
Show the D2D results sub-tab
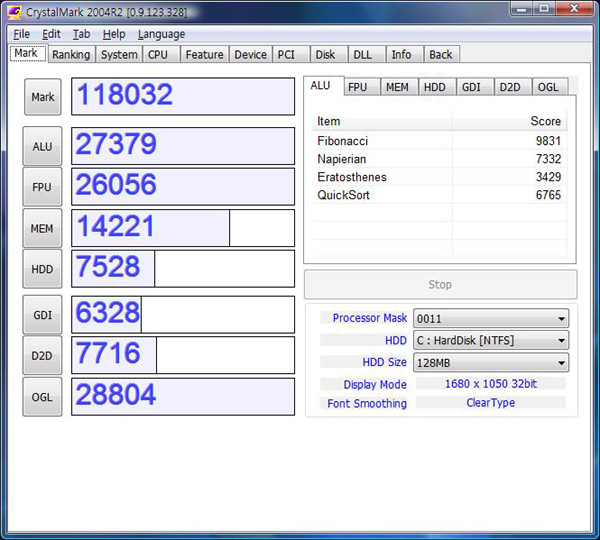513,87
